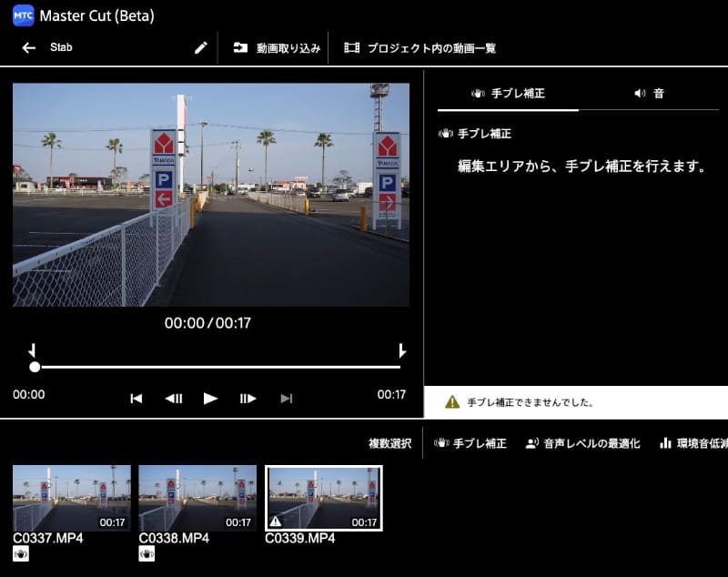Click the MTC Master Cut logo

pyautogui.click(x=22, y=15)
